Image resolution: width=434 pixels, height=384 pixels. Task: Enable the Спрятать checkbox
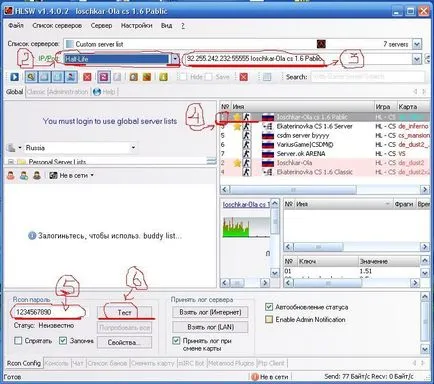18,341
